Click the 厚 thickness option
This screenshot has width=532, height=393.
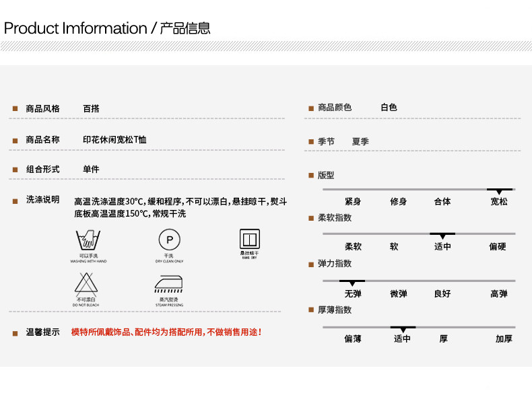444,338
